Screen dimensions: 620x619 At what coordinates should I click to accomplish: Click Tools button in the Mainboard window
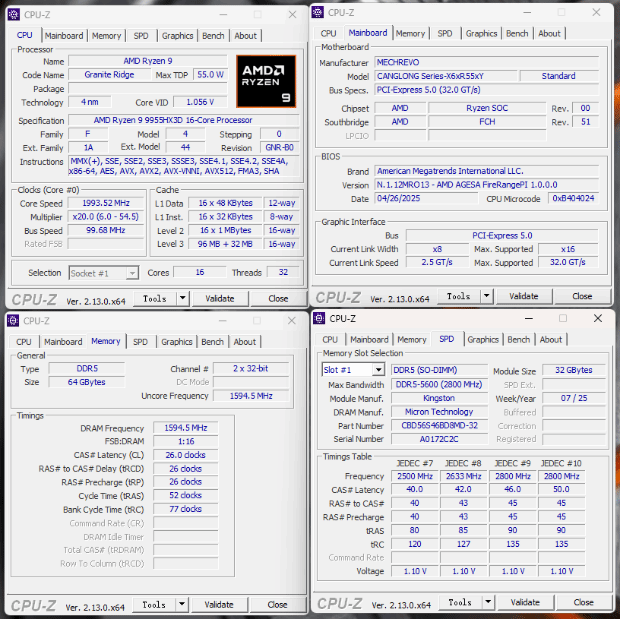pyautogui.click(x=459, y=296)
